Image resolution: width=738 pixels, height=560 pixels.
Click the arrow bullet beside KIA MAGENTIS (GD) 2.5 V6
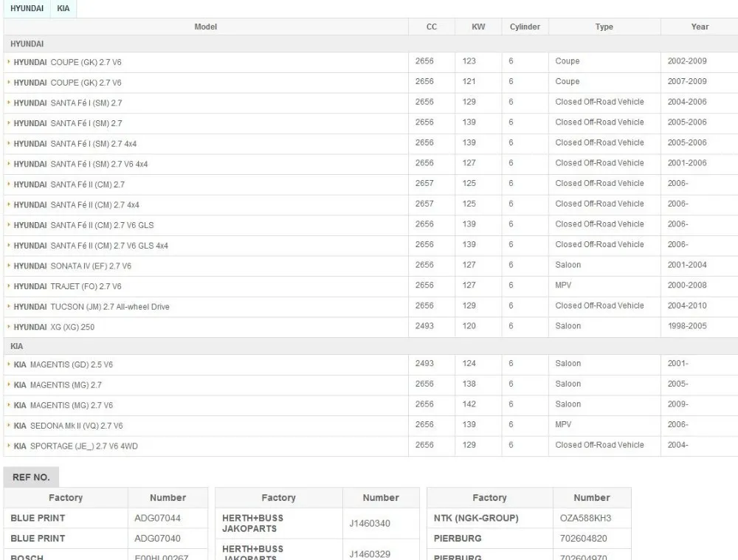8,364
